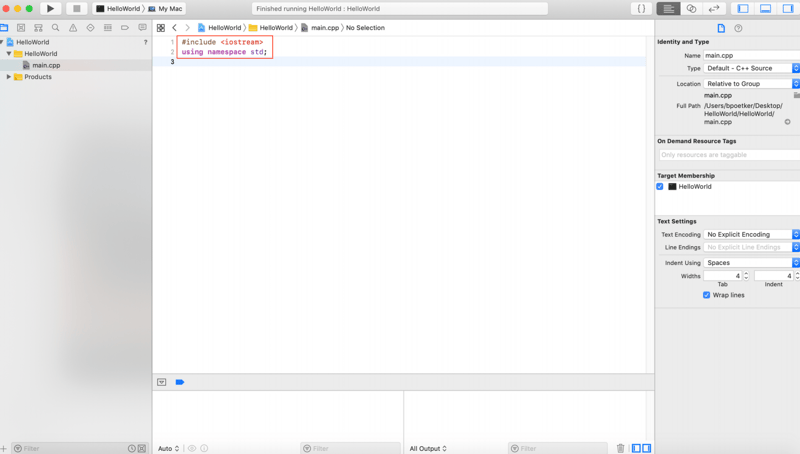This screenshot has height=454, width=800.
Task: Open the Type dropdown Default C++ Source
Action: coord(751,68)
